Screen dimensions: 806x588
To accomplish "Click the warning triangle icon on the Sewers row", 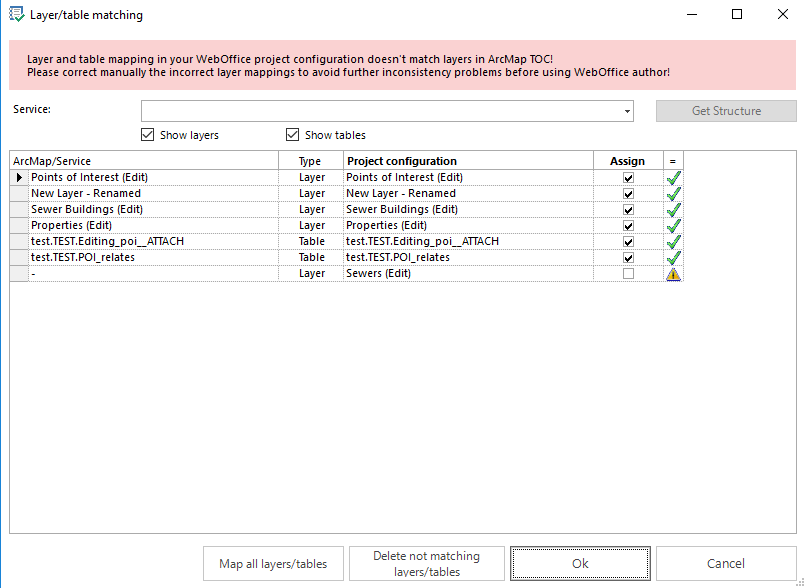I will coord(673,274).
